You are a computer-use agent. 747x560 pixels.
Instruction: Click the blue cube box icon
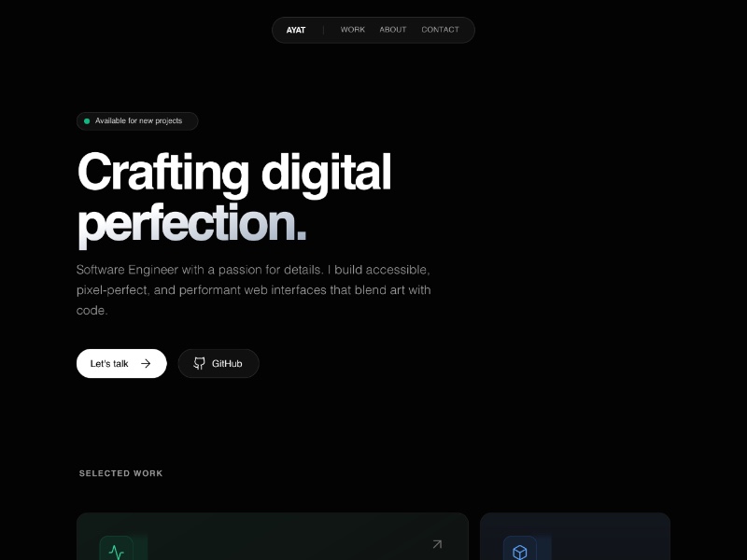click(x=520, y=552)
